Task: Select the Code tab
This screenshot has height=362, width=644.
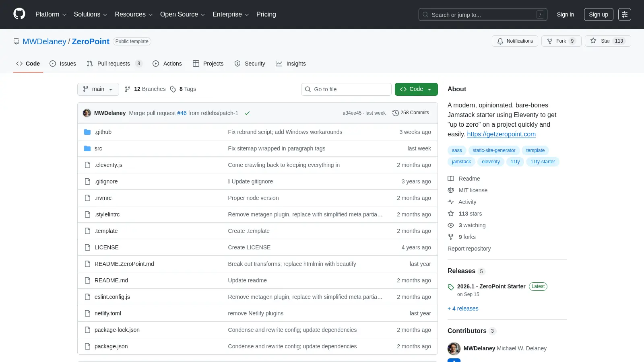Action: coord(28,64)
